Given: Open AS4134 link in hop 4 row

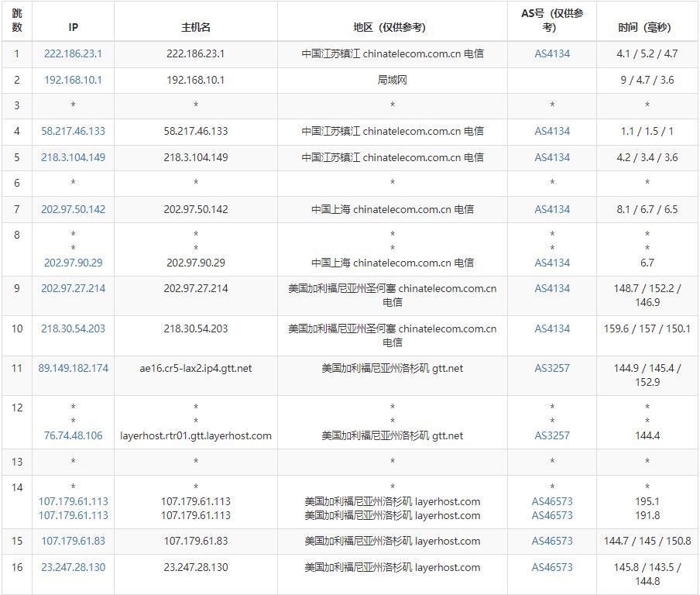Looking at the screenshot, I should (552, 132).
